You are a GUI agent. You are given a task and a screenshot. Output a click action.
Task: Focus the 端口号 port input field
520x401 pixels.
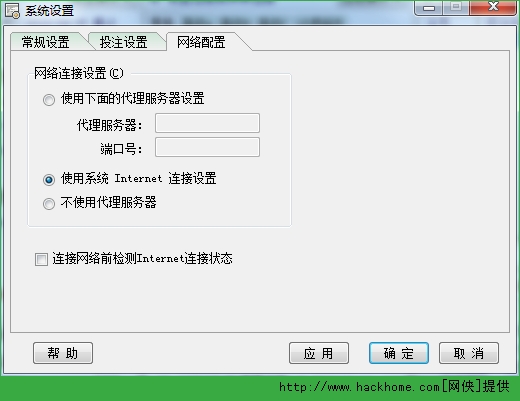click(207, 147)
